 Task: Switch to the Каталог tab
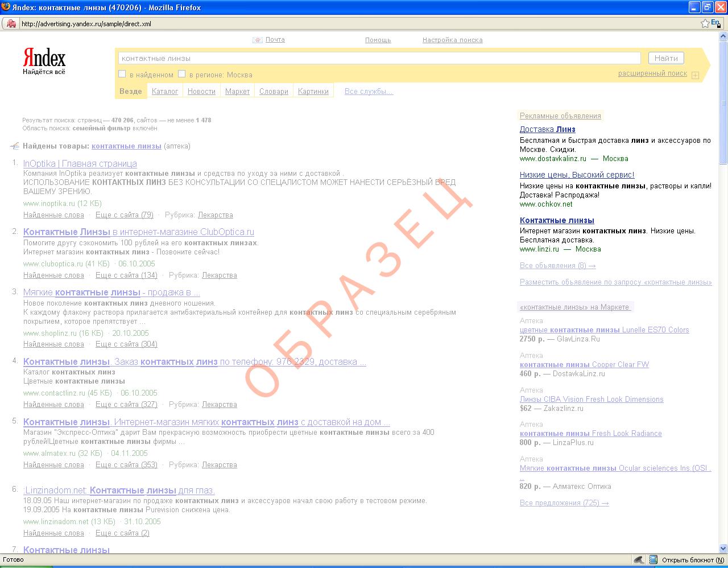(165, 92)
